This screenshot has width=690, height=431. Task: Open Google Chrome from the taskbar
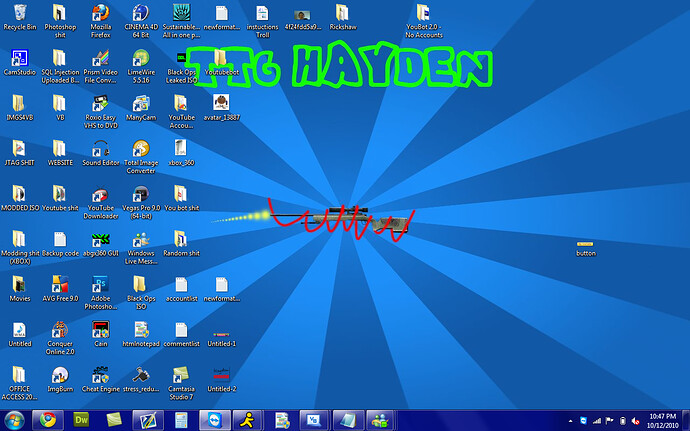[47, 419]
